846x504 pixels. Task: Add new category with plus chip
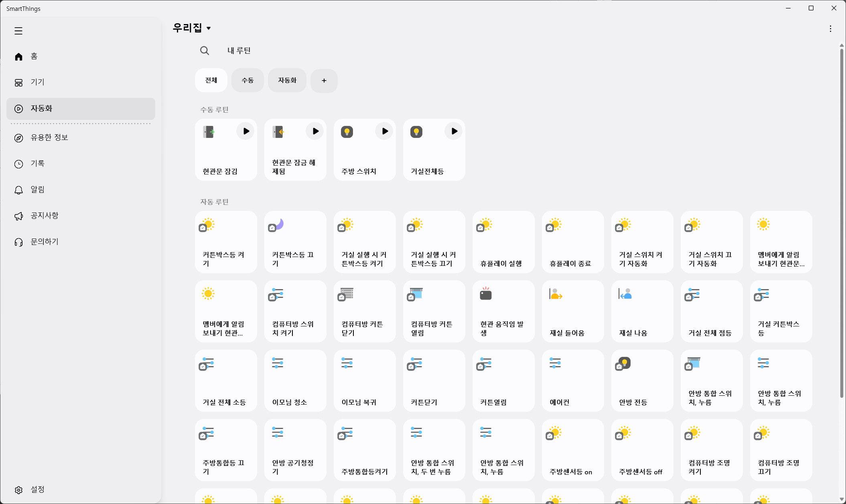[x=324, y=81]
